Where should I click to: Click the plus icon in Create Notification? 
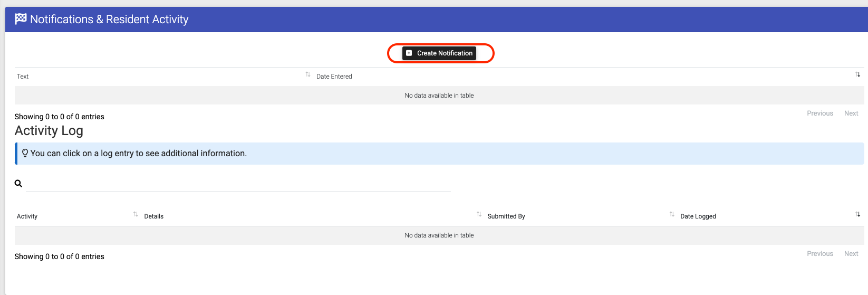tap(409, 53)
